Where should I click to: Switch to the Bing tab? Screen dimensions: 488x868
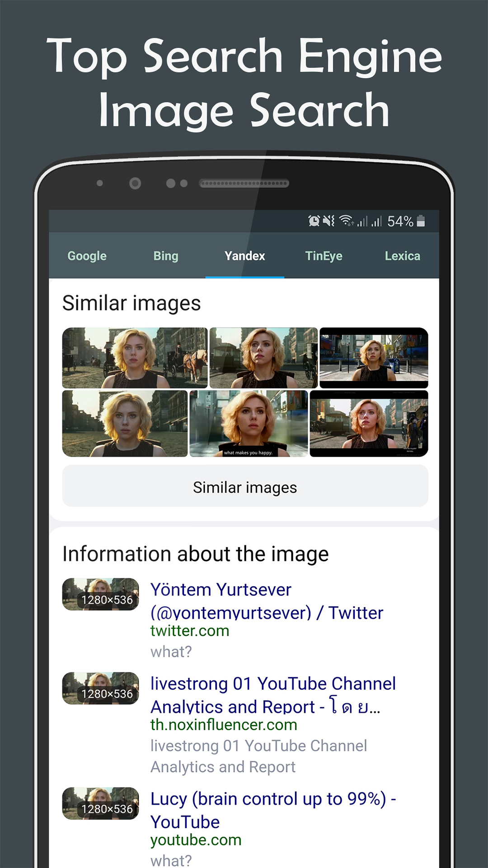(x=166, y=256)
